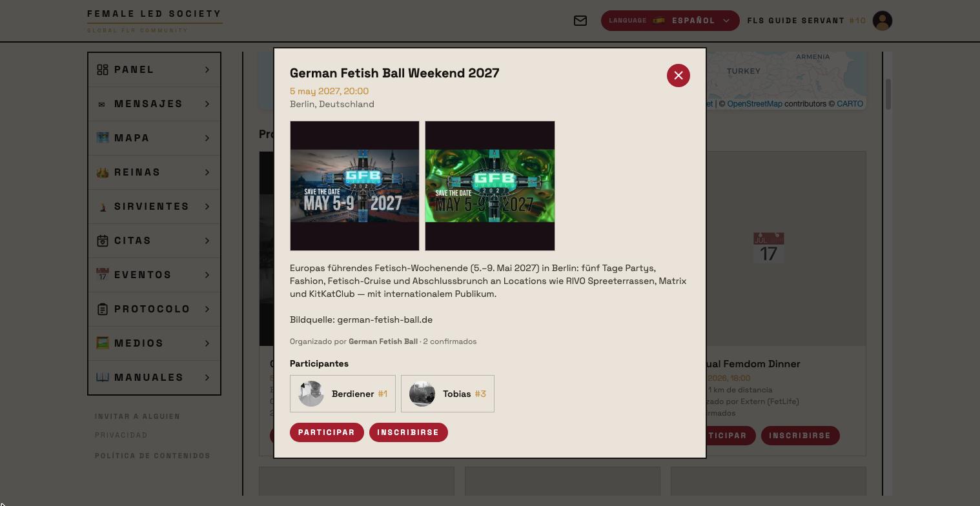Click the event date '5 may 2027, 20:00'
The width and height of the screenshot is (980, 506).
pyautogui.click(x=329, y=91)
